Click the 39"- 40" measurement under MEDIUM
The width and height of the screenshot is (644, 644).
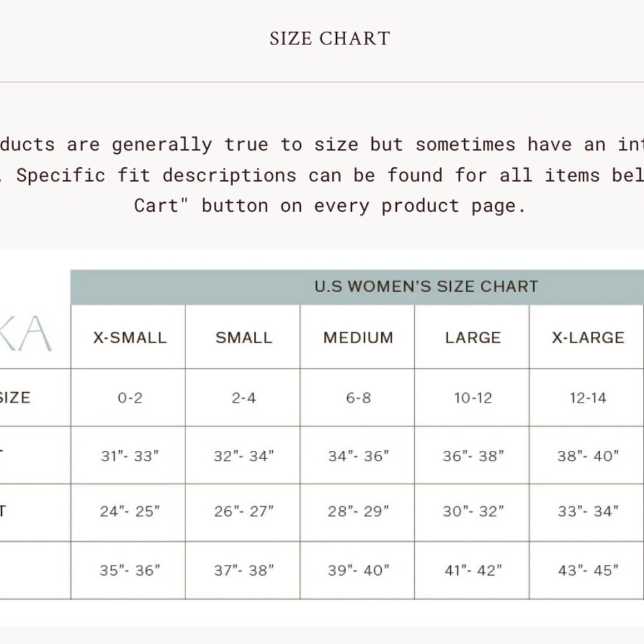click(x=358, y=570)
